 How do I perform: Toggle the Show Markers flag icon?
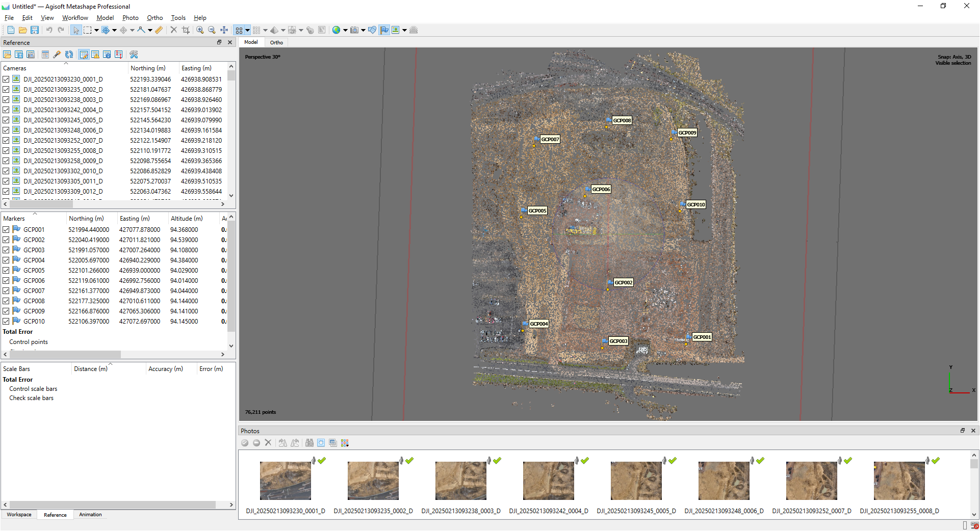[x=384, y=30]
